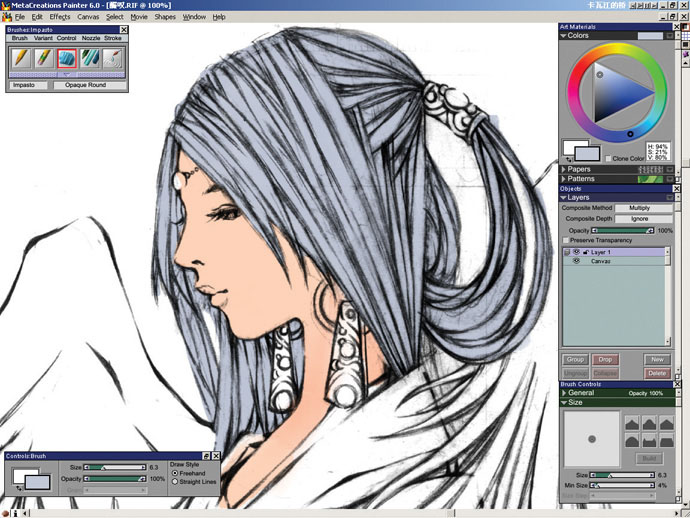690x518 pixels.
Task: Adjust the Layers Opacity slider
Action: [623, 230]
